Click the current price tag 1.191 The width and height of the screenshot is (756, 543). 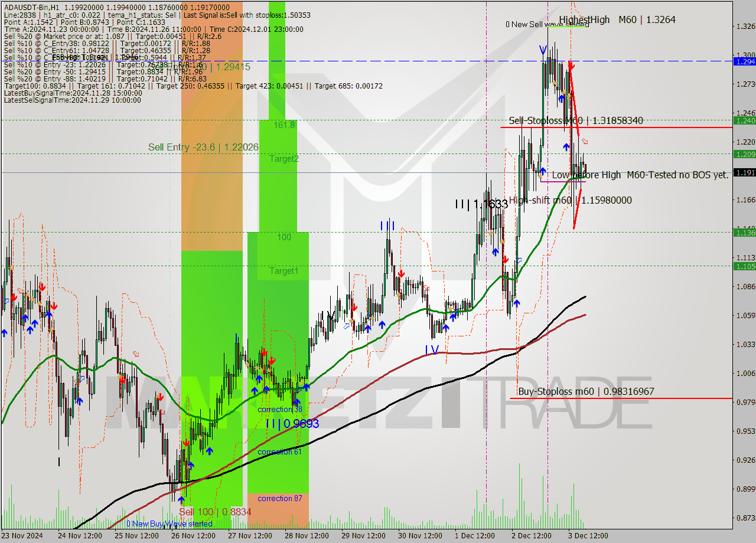[744, 172]
